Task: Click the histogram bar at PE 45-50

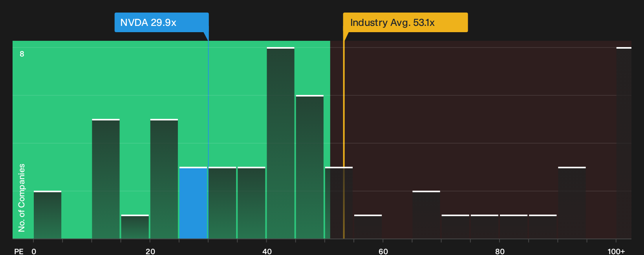Action: pos(310,167)
